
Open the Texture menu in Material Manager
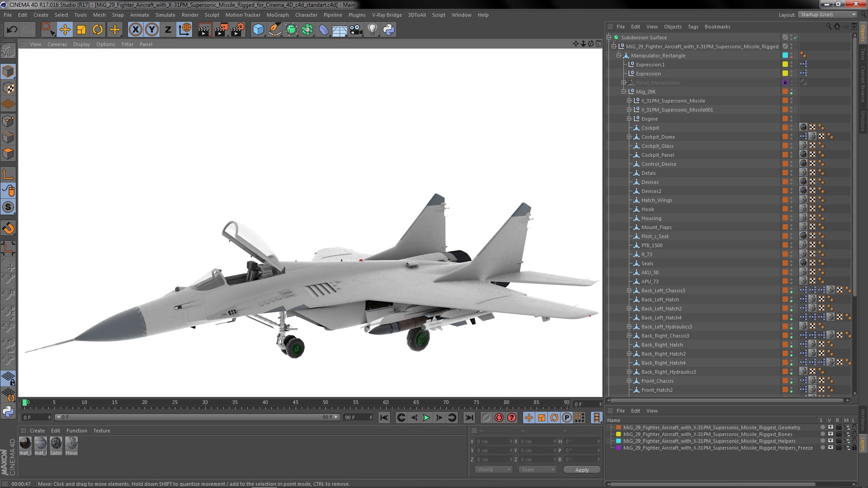pyautogui.click(x=102, y=431)
